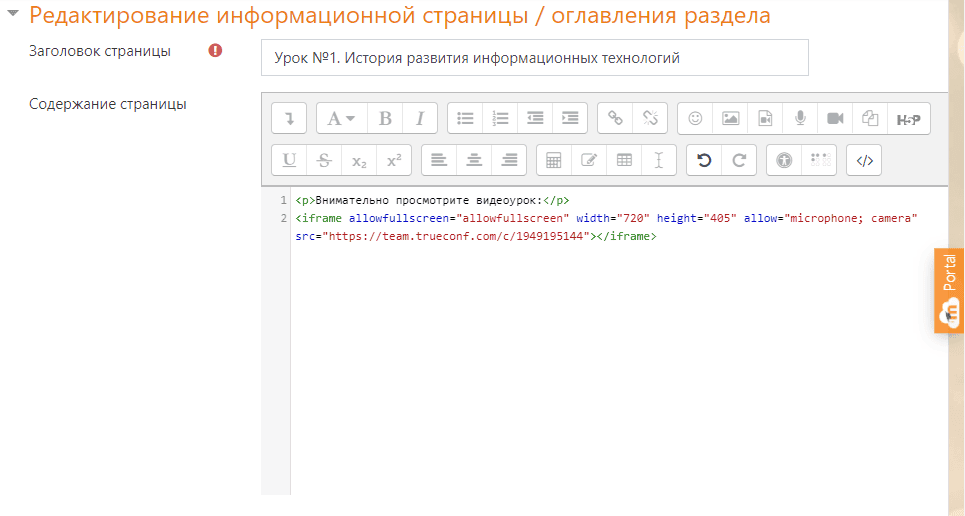Open the emoji picker
This screenshot has width=965, height=516.
tap(695, 118)
